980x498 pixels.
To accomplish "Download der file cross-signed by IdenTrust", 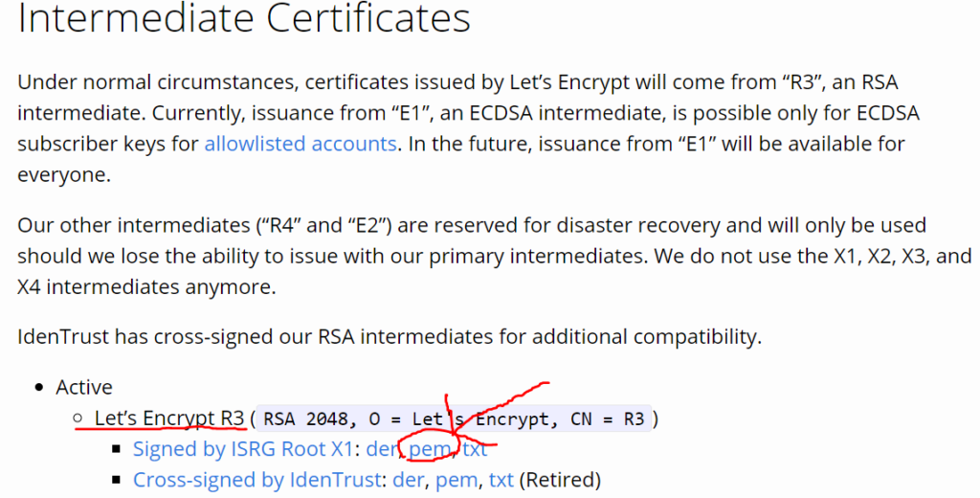I will tap(408, 480).
